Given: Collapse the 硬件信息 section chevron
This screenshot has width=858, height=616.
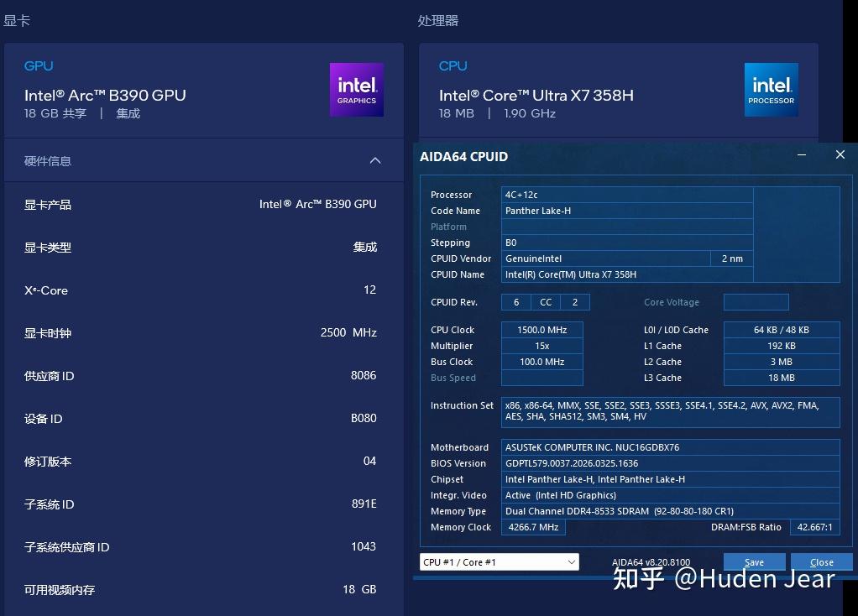Looking at the screenshot, I should coord(374,161).
